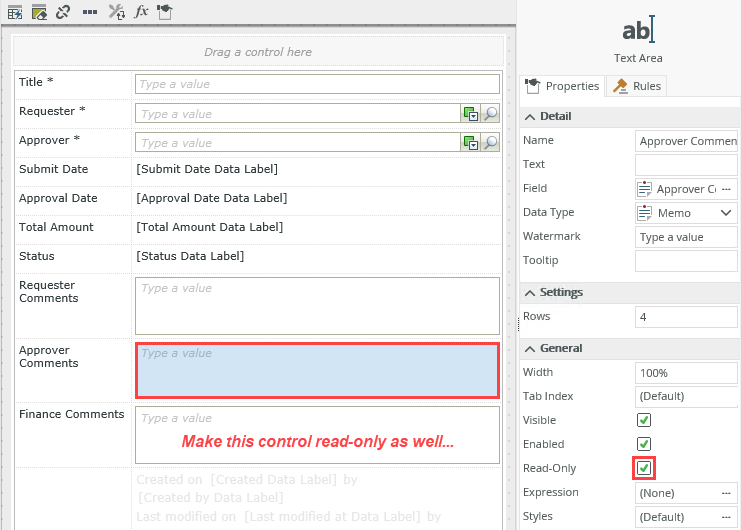Click the Requester picker text box
The width and height of the screenshot is (741, 530).
(x=298, y=114)
